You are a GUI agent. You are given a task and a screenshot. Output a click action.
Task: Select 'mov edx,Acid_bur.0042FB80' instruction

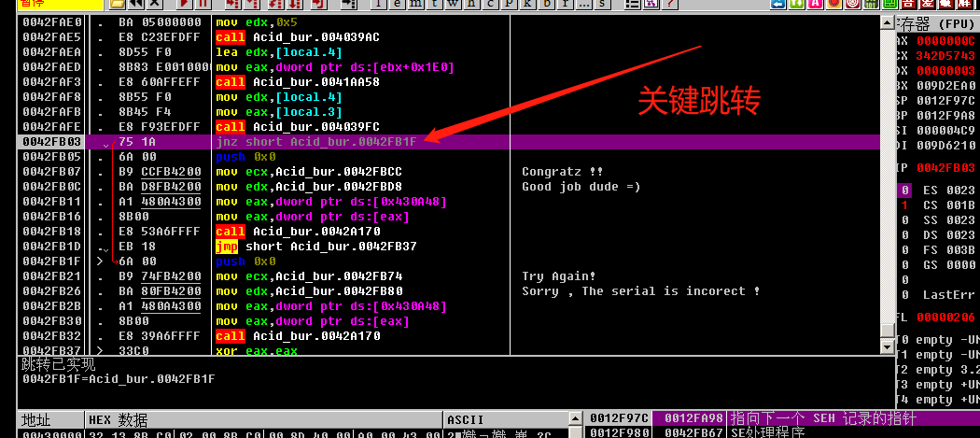pyautogui.click(x=309, y=291)
